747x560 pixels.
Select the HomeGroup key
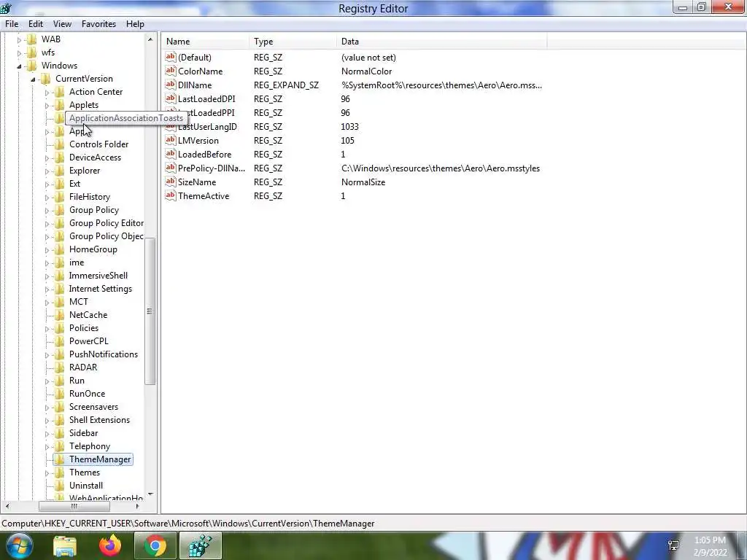click(93, 249)
